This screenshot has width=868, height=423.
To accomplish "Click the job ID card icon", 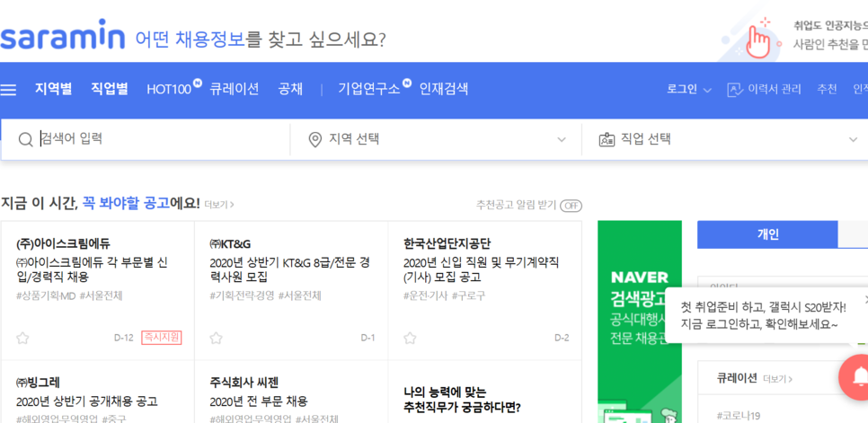I will [607, 139].
